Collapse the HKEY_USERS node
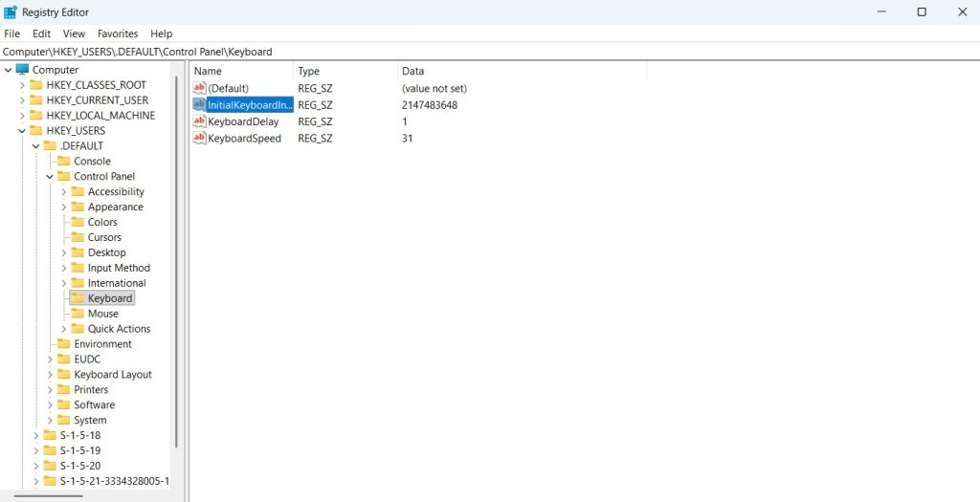The width and height of the screenshot is (980, 502). (x=22, y=131)
